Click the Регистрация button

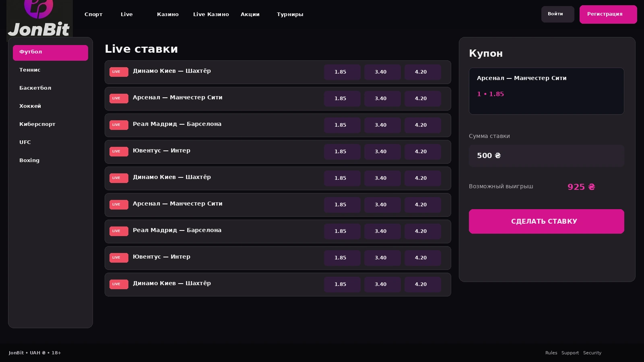tap(608, 14)
